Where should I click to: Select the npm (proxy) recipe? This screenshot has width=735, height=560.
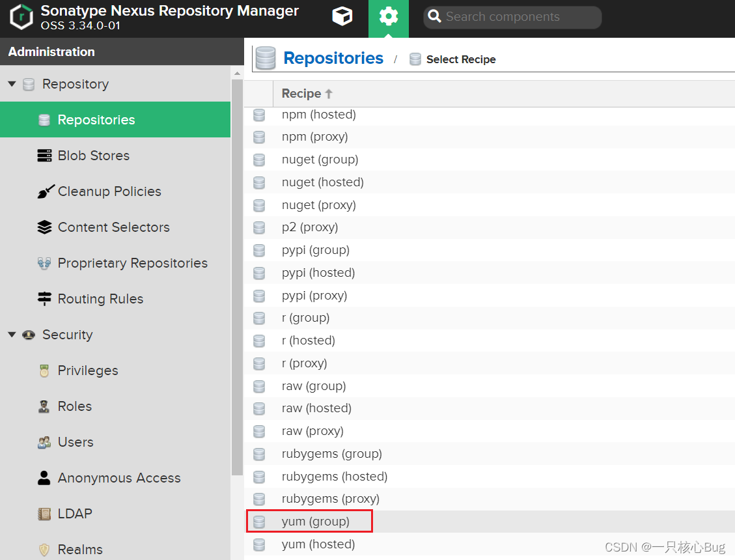[490, 137]
